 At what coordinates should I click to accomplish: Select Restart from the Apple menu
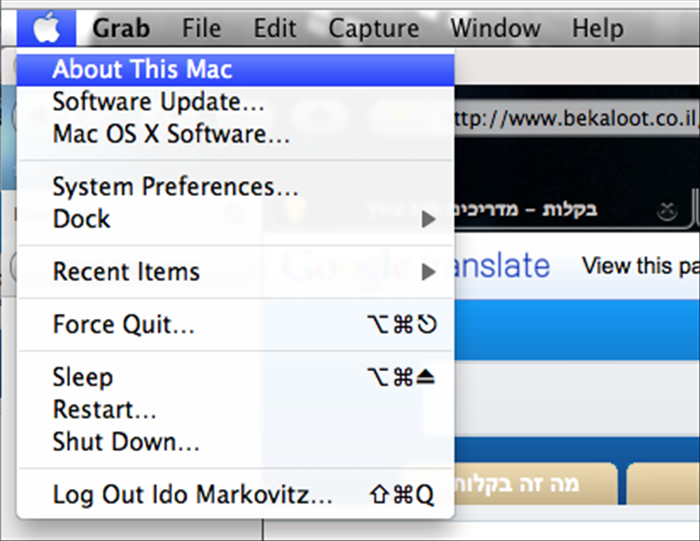(x=236, y=409)
